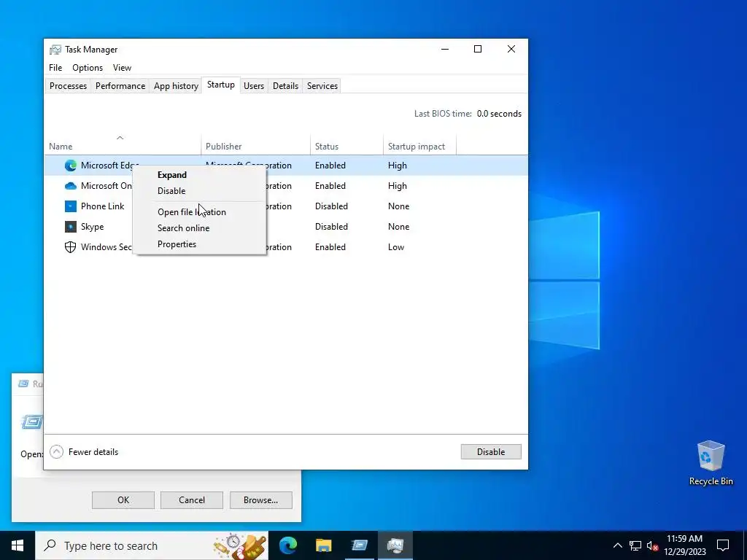
Task: Close the Task Manager window
Action: click(511, 49)
